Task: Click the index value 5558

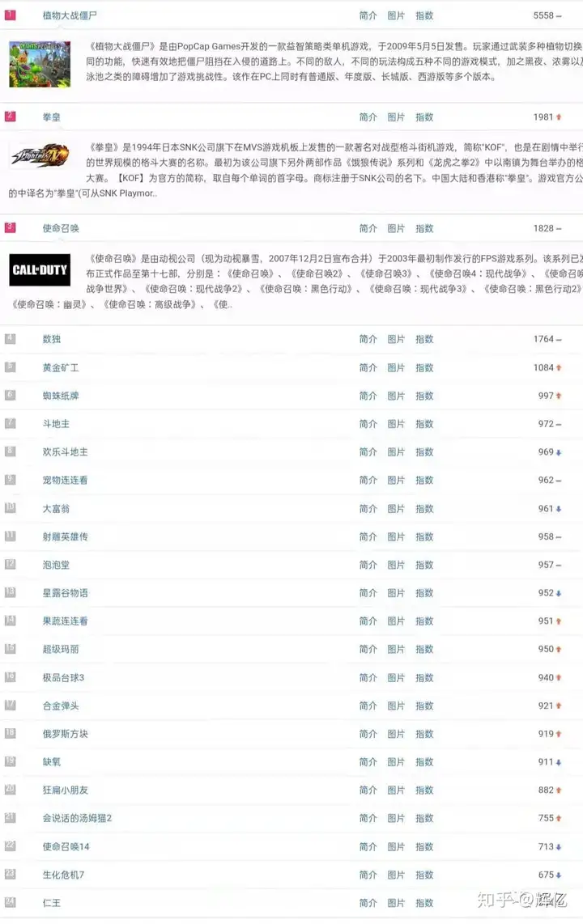Action: pyautogui.click(x=543, y=16)
